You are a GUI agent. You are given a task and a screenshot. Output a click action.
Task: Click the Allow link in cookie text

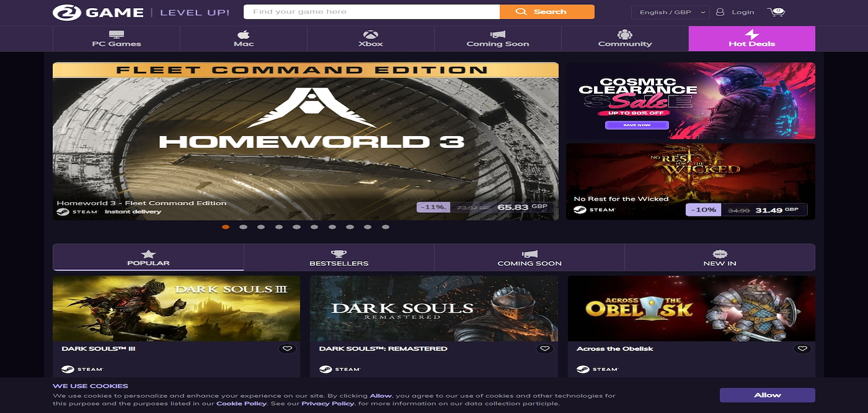381,396
